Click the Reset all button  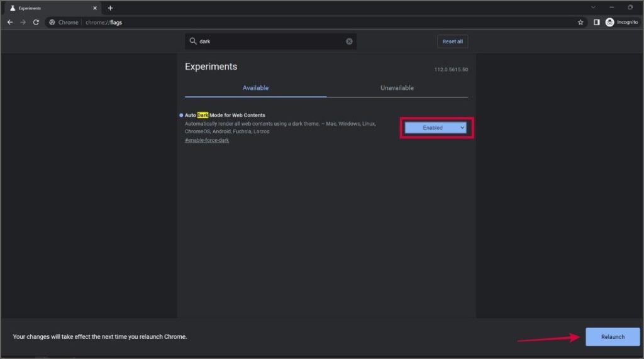pyautogui.click(x=453, y=41)
